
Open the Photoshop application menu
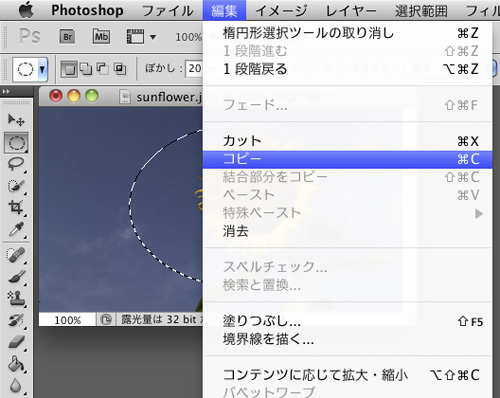tap(87, 10)
